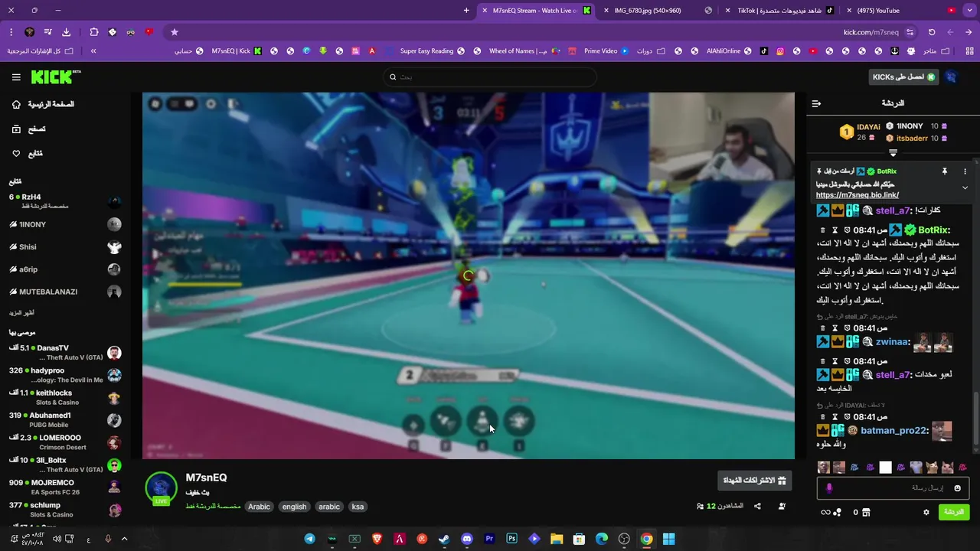Unpin the BotRix pinned message
The image size is (980, 551).
tap(944, 171)
